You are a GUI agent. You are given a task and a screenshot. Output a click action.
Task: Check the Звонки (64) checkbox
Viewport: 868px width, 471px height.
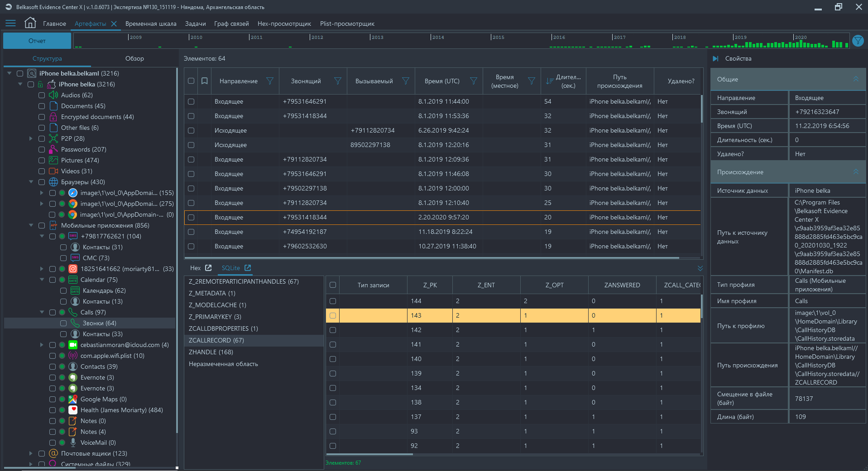[63, 323]
